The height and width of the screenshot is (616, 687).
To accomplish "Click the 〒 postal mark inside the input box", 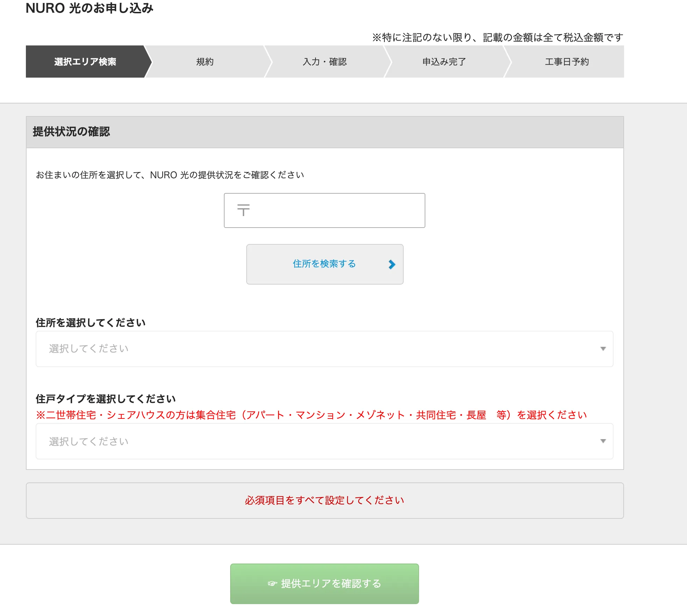I will [x=244, y=210].
